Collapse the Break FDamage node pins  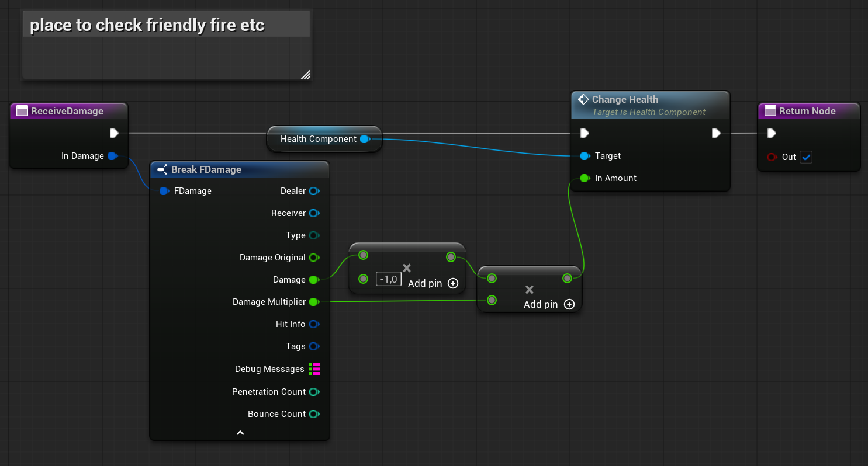click(x=240, y=433)
